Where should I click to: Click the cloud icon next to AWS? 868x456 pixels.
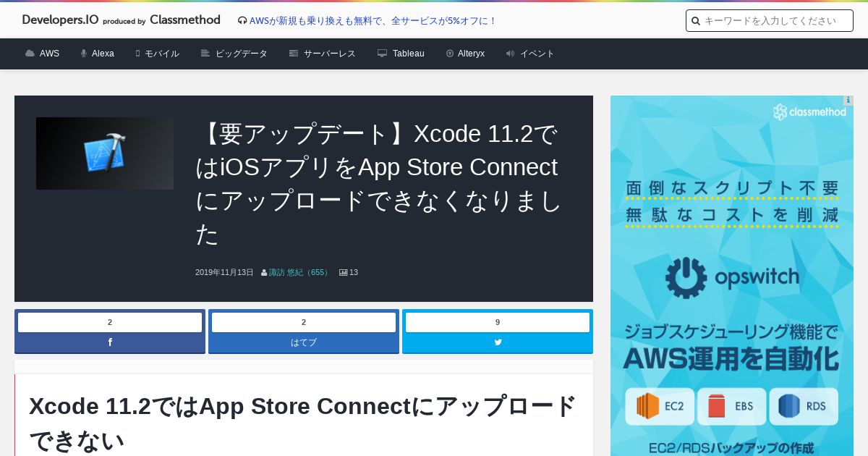click(30, 54)
